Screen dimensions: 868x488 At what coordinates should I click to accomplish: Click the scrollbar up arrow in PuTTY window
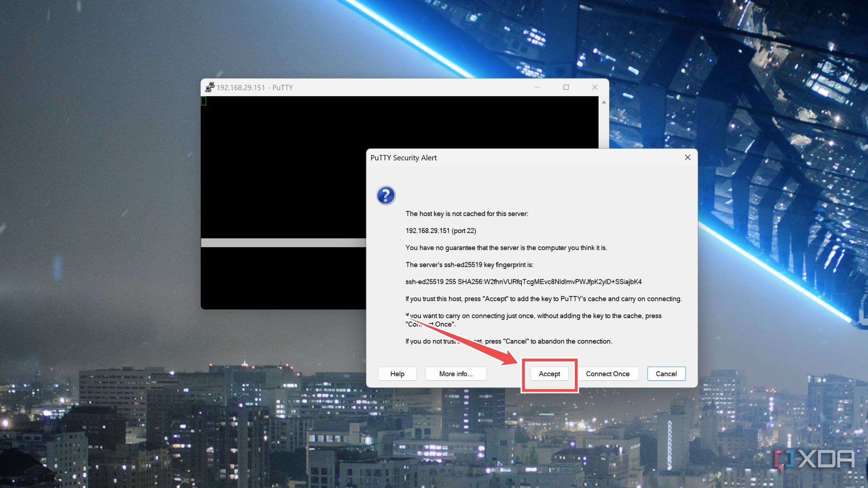[x=603, y=102]
